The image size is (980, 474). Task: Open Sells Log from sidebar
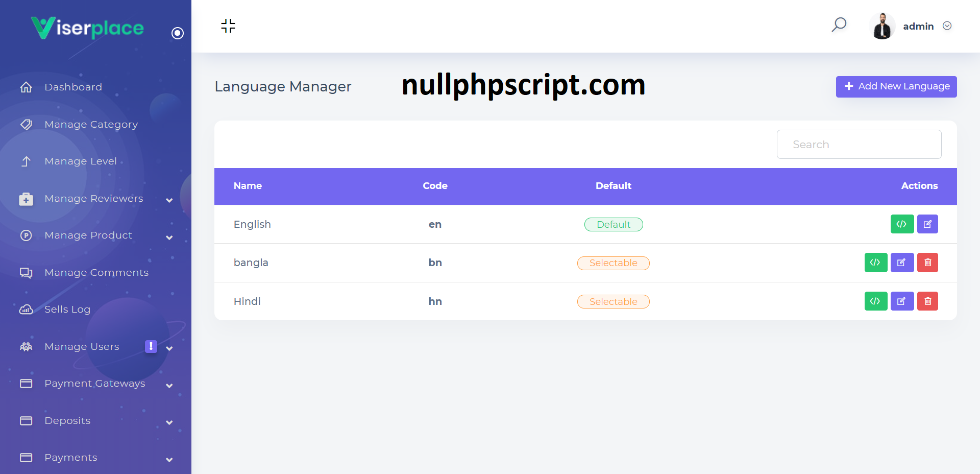click(x=67, y=310)
